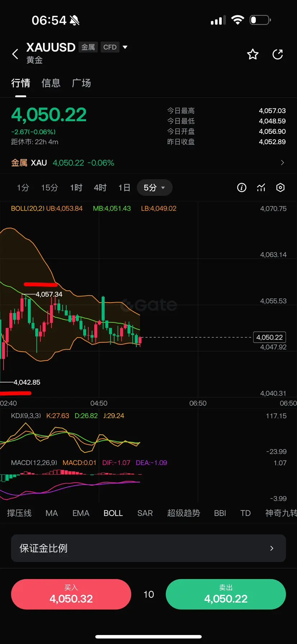Enable the 超级趋势 indicator
The width and height of the screenshot is (297, 644).
(x=183, y=513)
